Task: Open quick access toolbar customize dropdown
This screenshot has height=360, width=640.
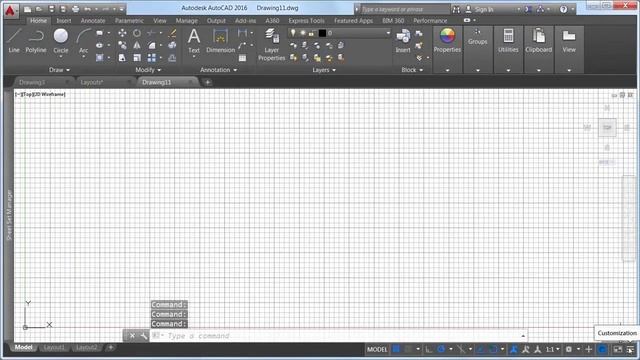Action: point(121,9)
